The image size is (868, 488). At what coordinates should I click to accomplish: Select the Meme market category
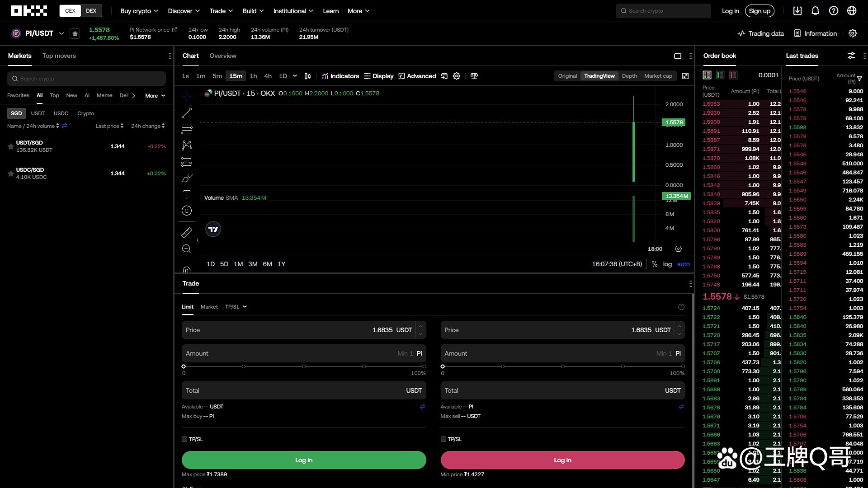(x=104, y=95)
